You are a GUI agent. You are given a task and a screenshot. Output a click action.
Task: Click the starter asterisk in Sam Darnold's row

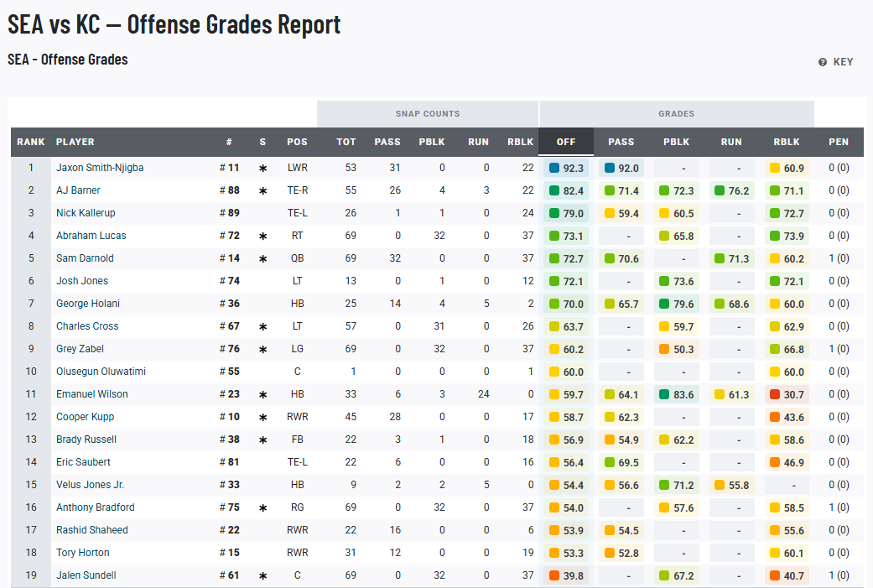pyautogui.click(x=262, y=259)
